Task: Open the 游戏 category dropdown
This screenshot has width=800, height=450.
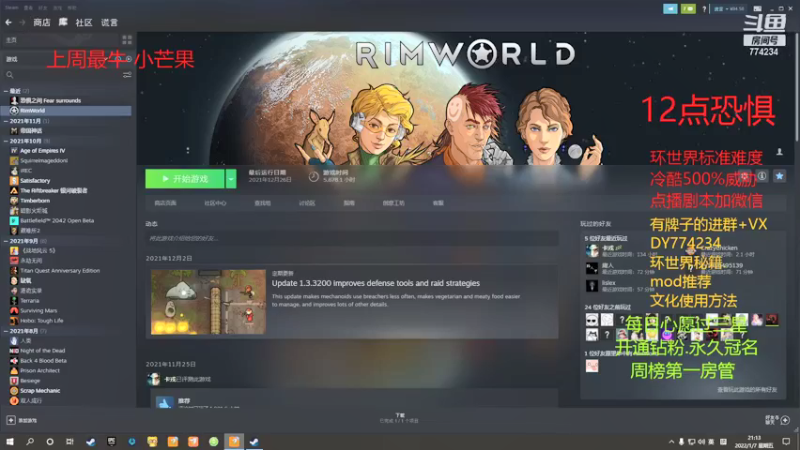Action: click(67, 59)
